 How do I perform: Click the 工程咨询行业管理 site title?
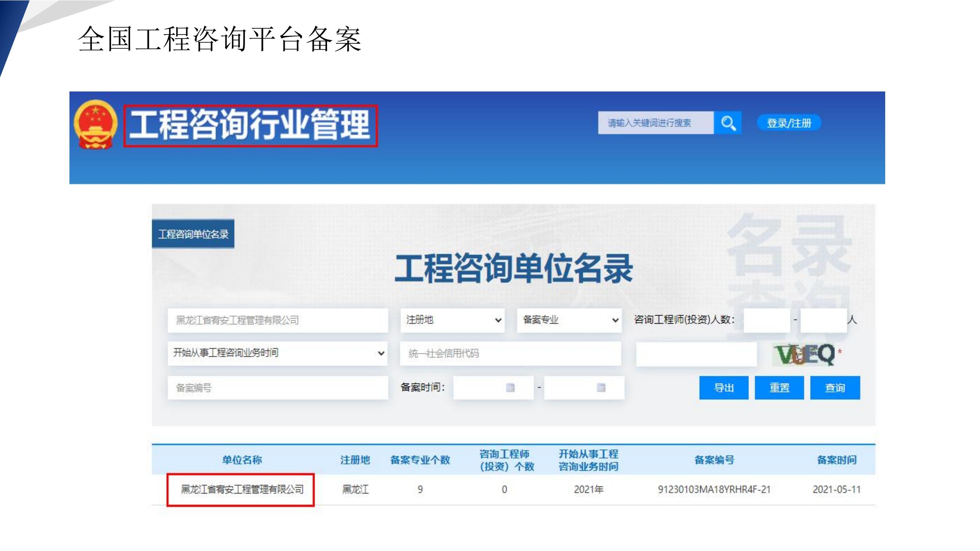pos(250,126)
